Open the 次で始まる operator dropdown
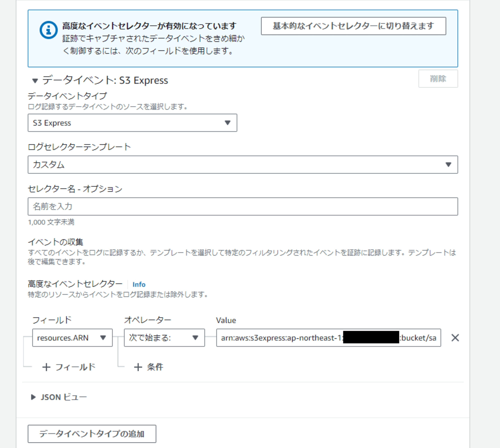This screenshot has height=448, width=500. [x=164, y=338]
